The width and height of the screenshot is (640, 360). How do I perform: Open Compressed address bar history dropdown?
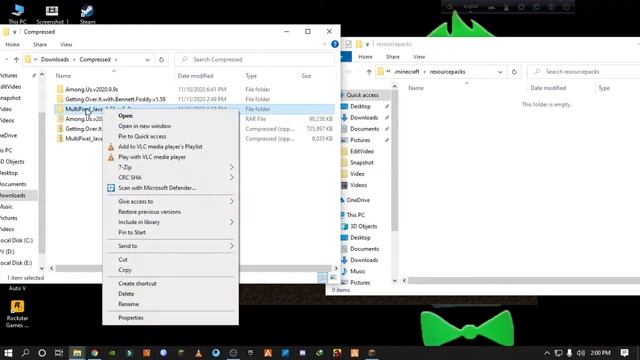pyautogui.click(x=147, y=60)
